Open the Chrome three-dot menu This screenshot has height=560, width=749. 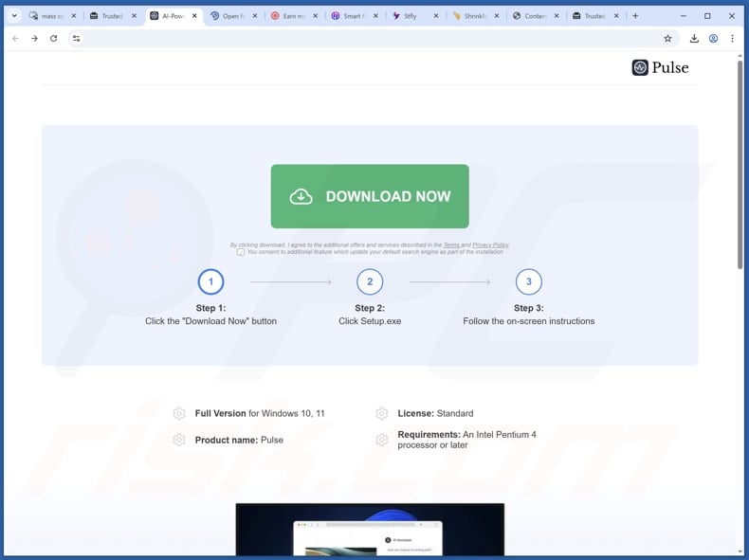pos(732,38)
